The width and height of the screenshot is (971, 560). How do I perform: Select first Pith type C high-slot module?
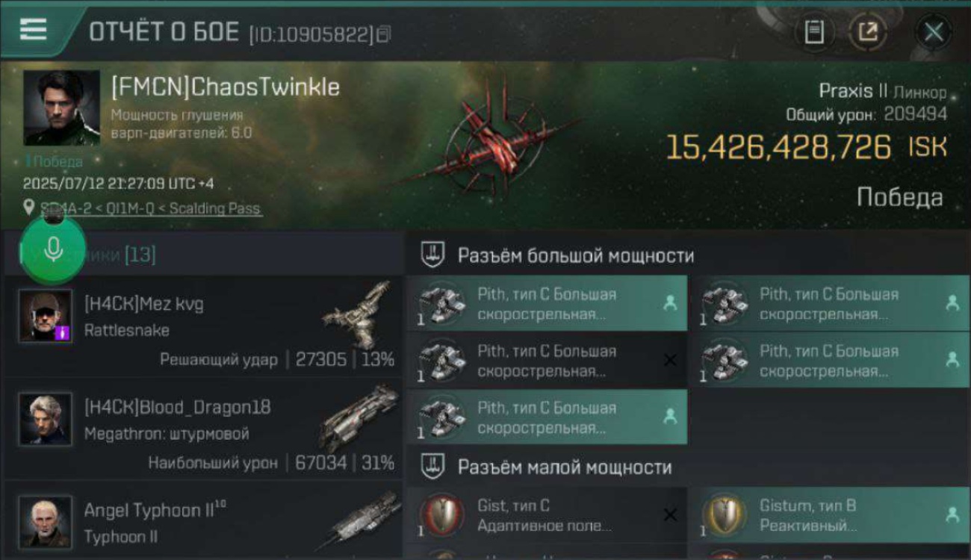pyautogui.click(x=547, y=303)
